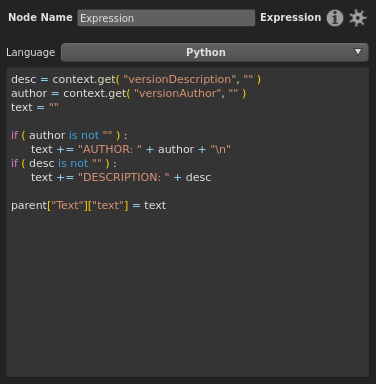Click the "versionAuthor" string in the code
This screenshot has width=376, height=384.
[178, 93]
